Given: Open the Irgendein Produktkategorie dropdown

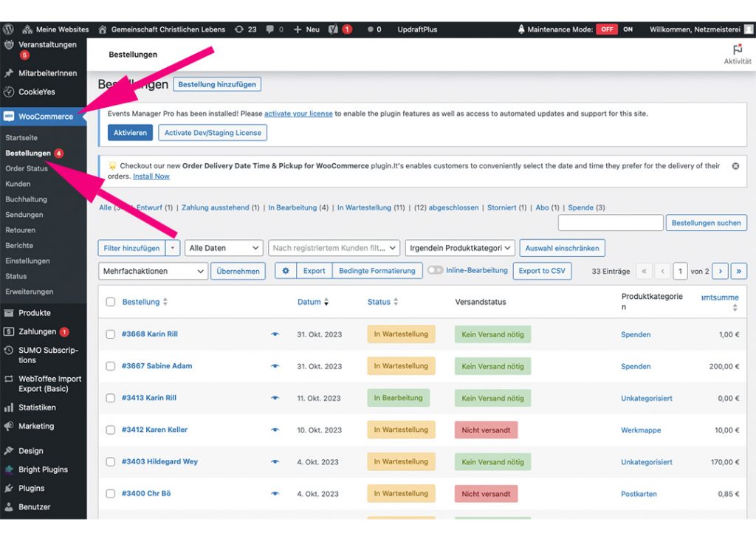Looking at the screenshot, I should coord(459,248).
